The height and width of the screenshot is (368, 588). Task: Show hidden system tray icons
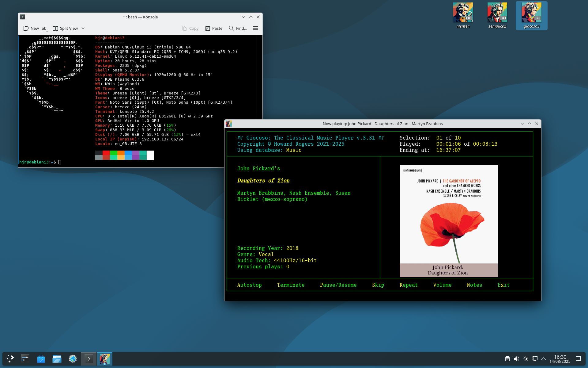[544, 359]
